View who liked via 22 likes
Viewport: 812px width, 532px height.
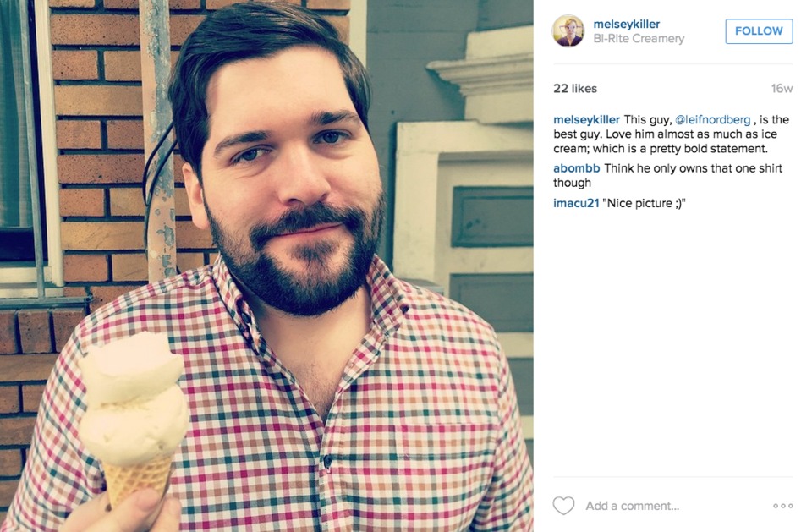pos(575,89)
